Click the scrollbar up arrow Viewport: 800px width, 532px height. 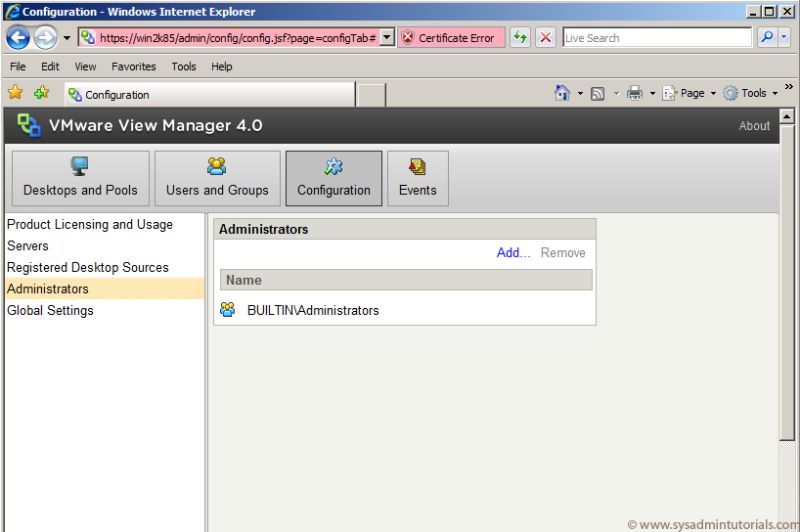[787, 116]
